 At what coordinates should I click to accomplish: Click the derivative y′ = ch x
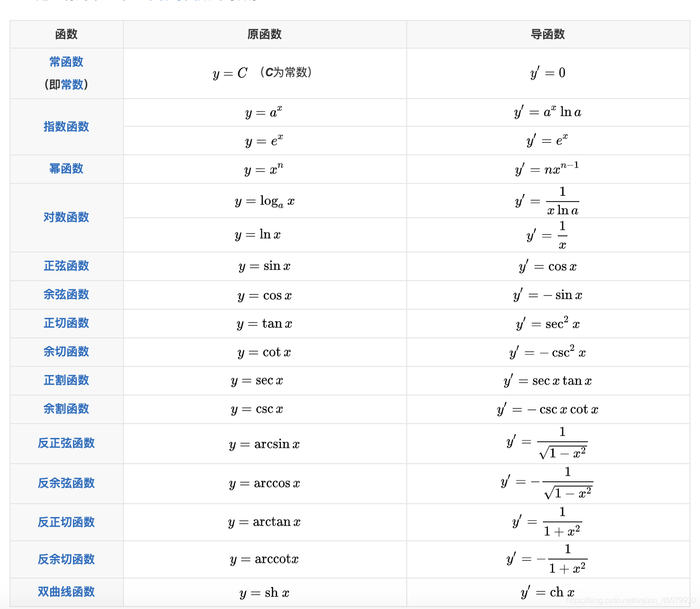point(548,592)
